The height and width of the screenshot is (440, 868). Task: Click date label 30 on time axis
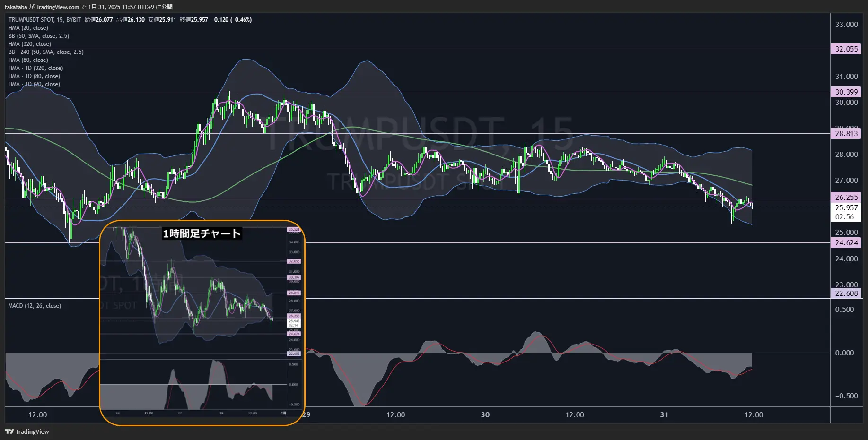[485, 415]
